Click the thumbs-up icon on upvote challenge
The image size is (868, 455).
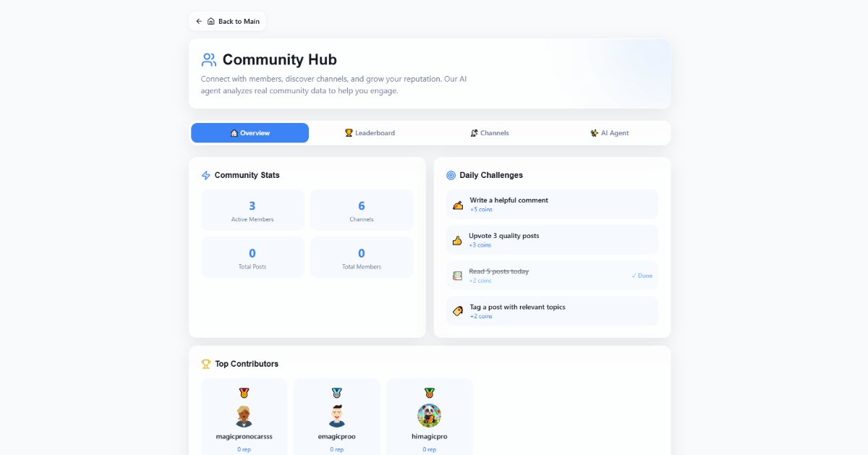pyautogui.click(x=457, y=240)
